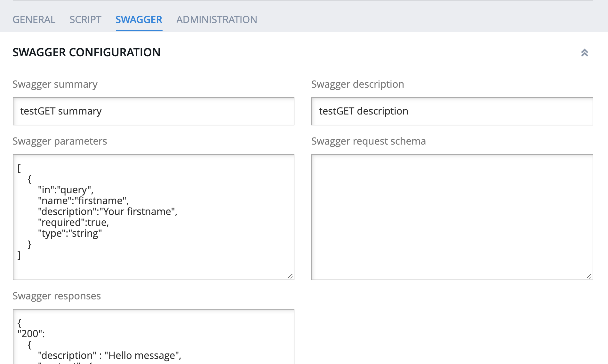Place cursor in empty Swagger request schema box

(452, 217)
